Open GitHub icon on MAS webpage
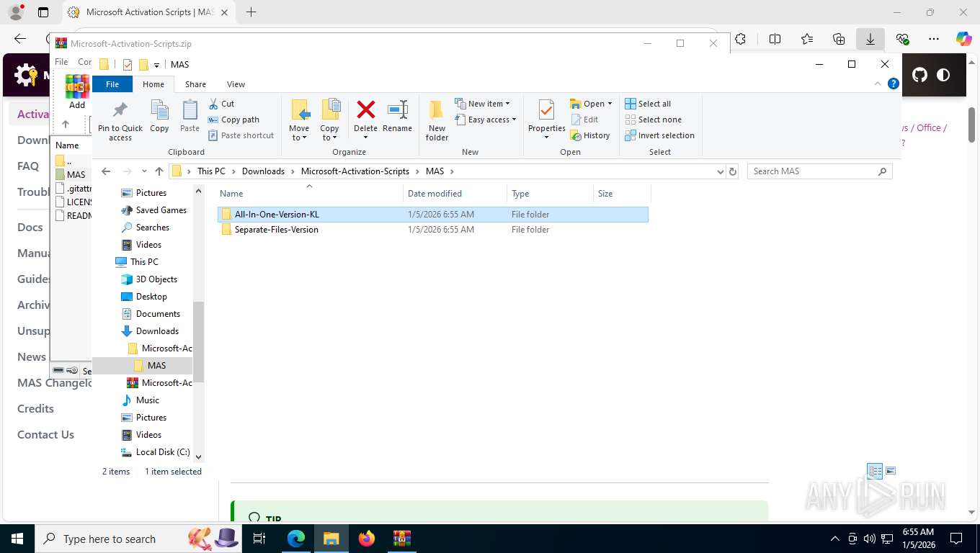The width and height of the screenshot is (980, 553). [x=919, y=75]
